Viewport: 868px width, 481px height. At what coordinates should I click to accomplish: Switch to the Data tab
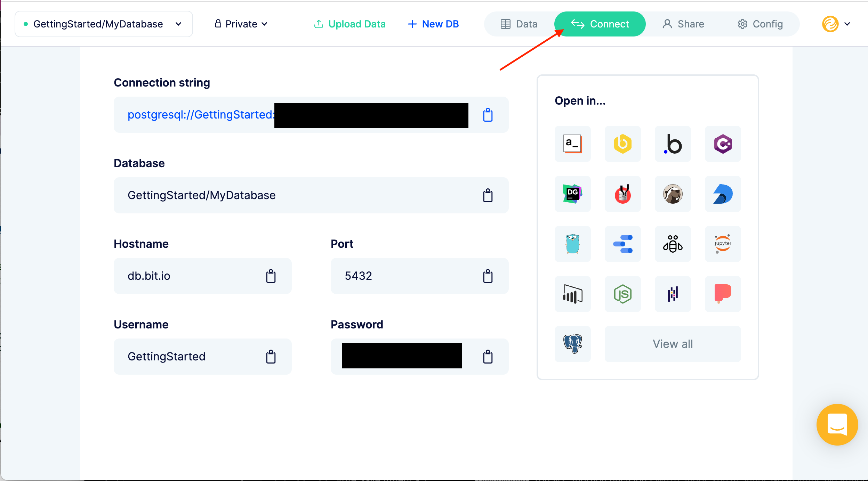519,24
